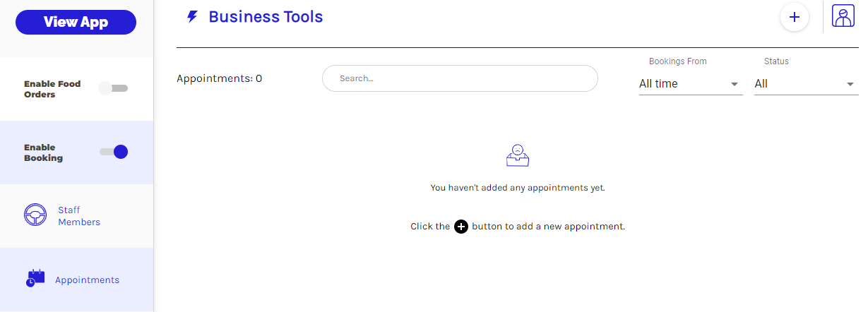Click into the Search appointments field
The image size is (868, 312).
pyautogui.click(x=459, y=78)
